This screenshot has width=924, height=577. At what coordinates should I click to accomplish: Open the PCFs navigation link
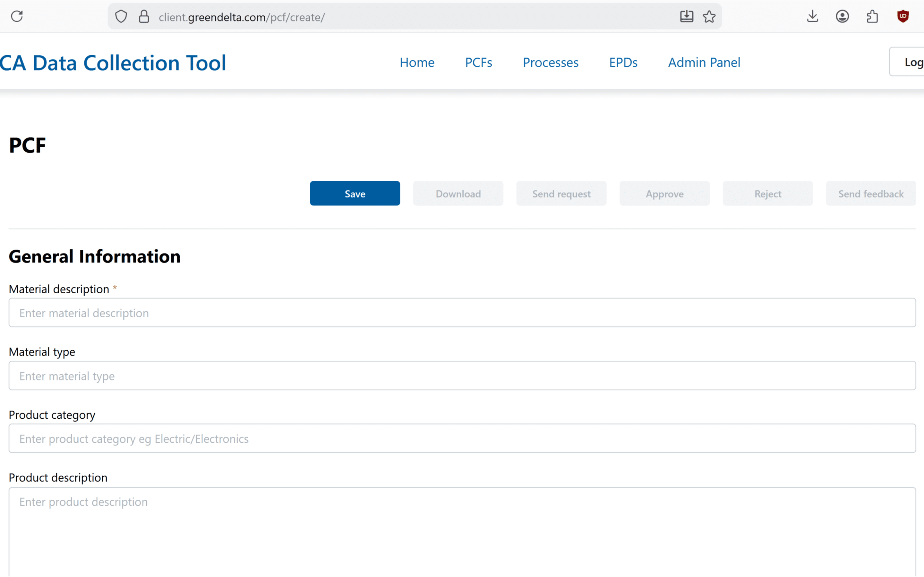pos(478,62)
